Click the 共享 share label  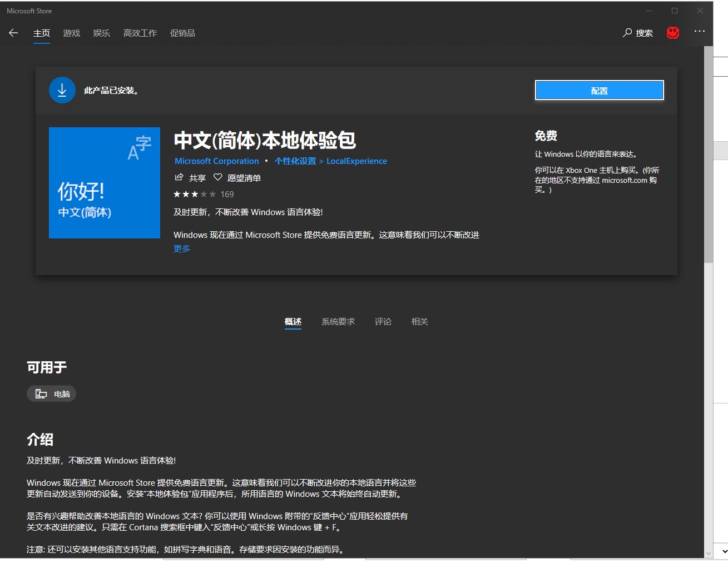click(x=197, y=178)
